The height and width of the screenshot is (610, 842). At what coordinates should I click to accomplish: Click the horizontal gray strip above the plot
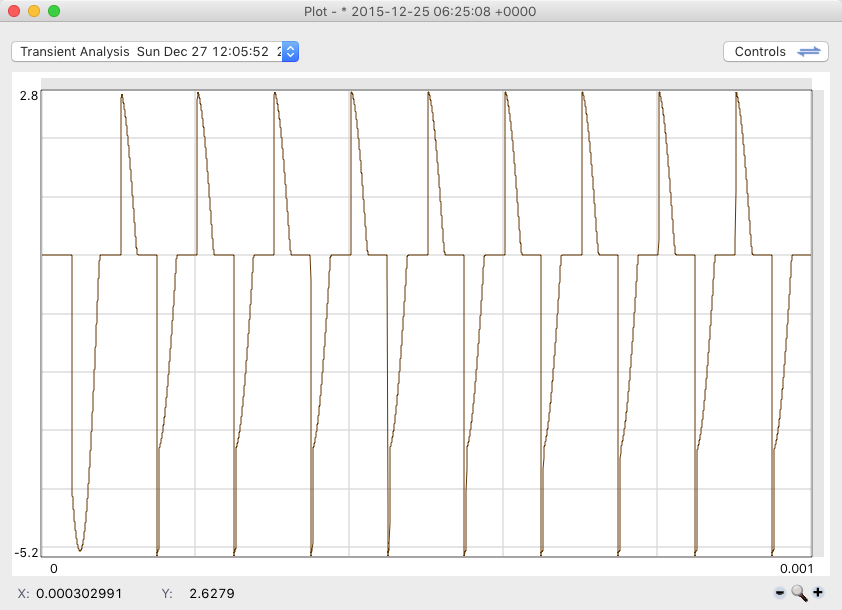(x=425, y=84)
